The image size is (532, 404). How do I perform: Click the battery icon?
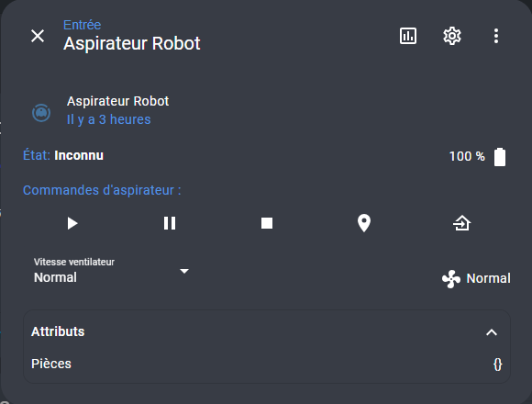point(499,157)
